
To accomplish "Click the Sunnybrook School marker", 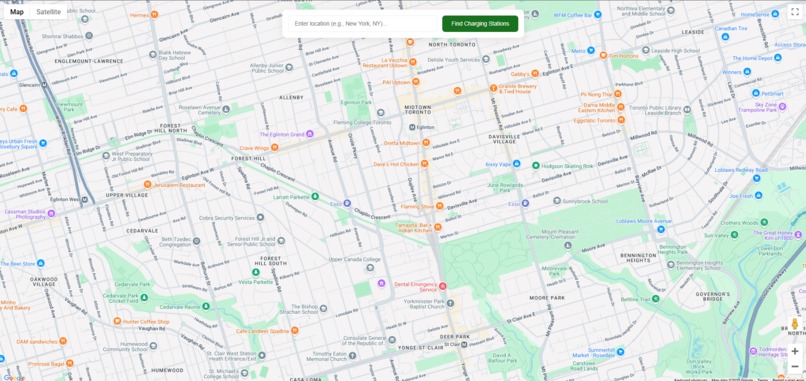I will point(557,201).
